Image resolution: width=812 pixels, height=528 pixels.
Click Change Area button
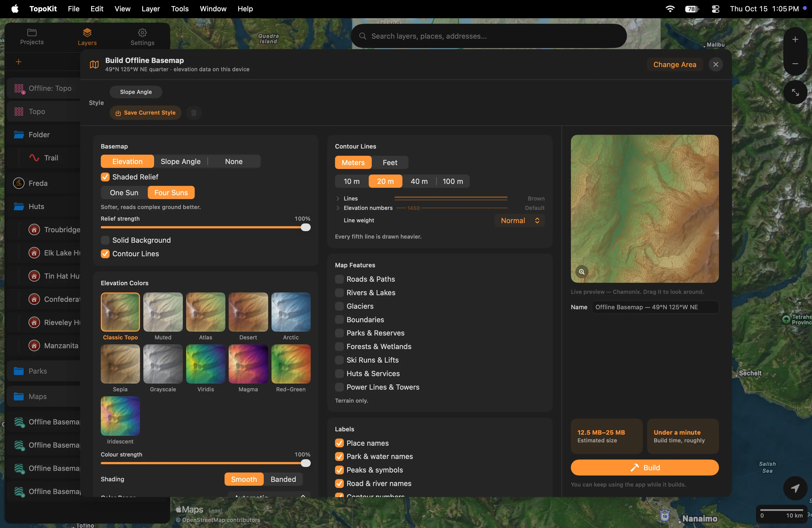pyautogui.click(x=674, y=64)
